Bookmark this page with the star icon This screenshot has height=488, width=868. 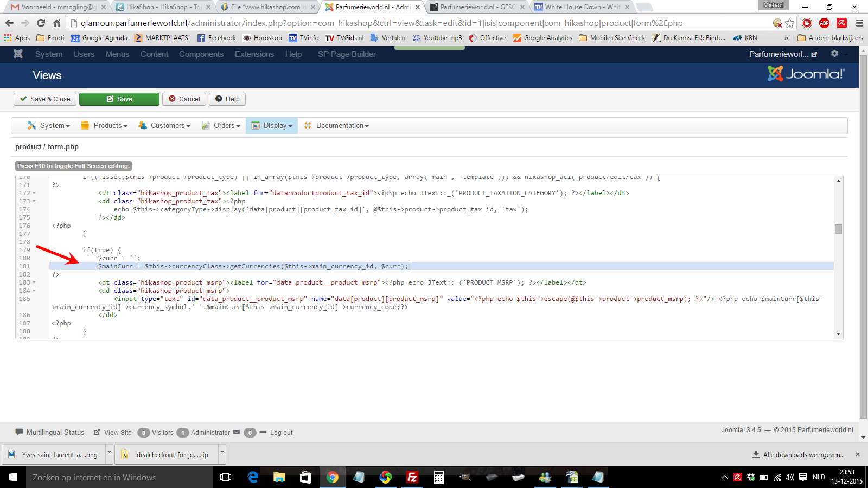[x=790, y=23]
